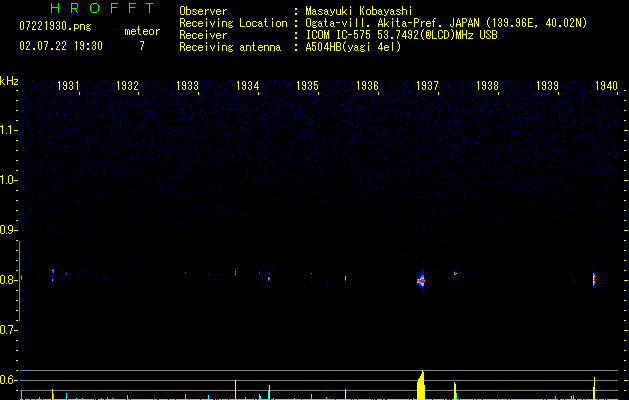
Task: Select file name 07221930.png
Action: pos(55,27)
